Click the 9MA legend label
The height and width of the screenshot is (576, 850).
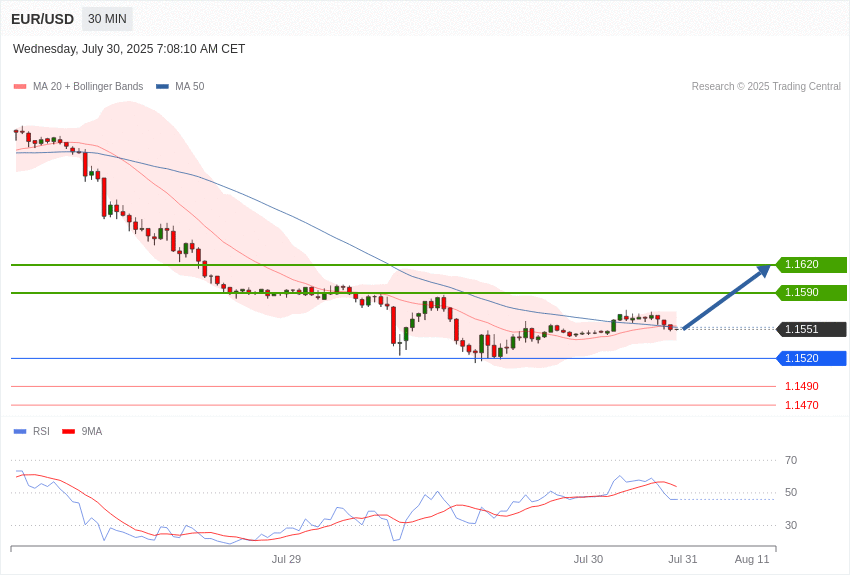(x=92, y=431)
